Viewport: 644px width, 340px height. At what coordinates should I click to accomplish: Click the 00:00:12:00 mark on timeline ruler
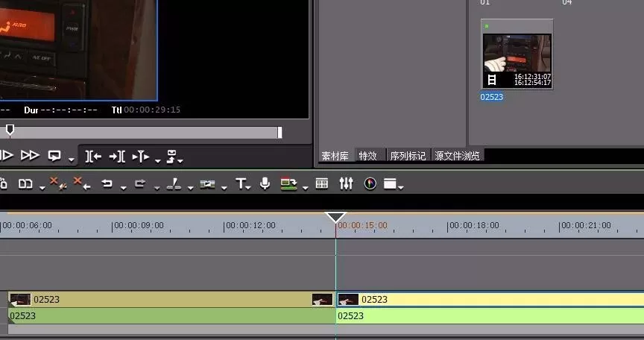click(250, 225)
